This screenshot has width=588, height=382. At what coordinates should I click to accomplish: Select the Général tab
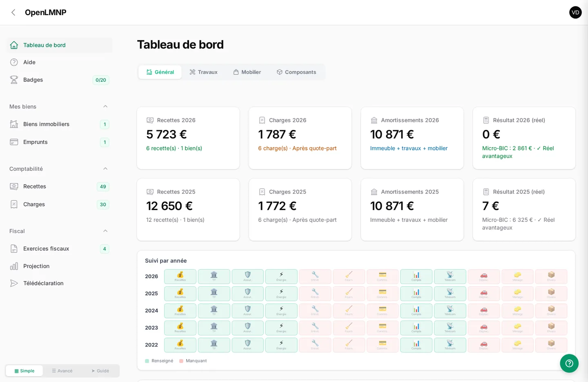click(160, 72)
